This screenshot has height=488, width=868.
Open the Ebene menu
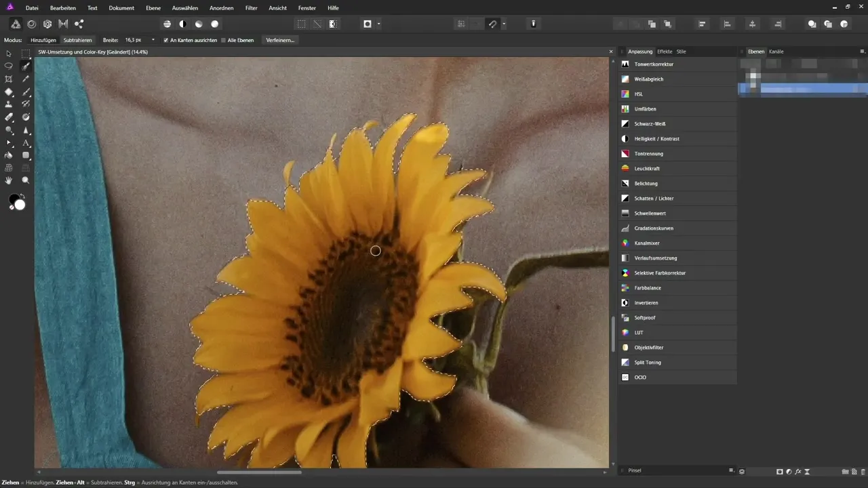[153, 7]
